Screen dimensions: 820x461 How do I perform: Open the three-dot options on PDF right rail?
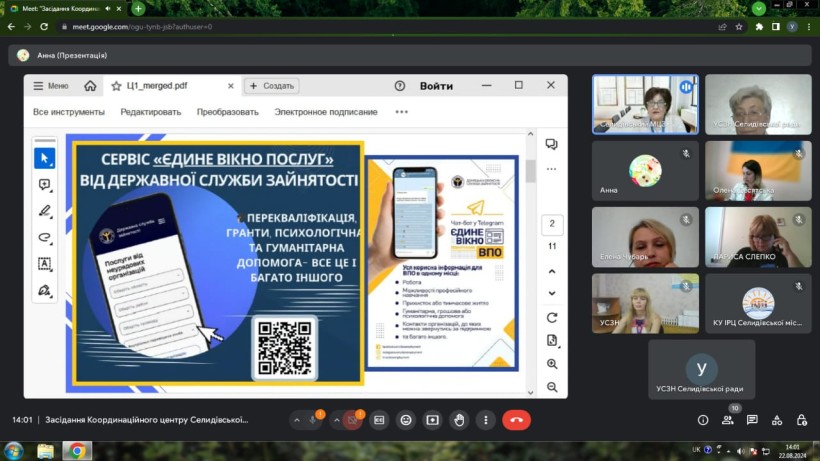coord(551,169)
